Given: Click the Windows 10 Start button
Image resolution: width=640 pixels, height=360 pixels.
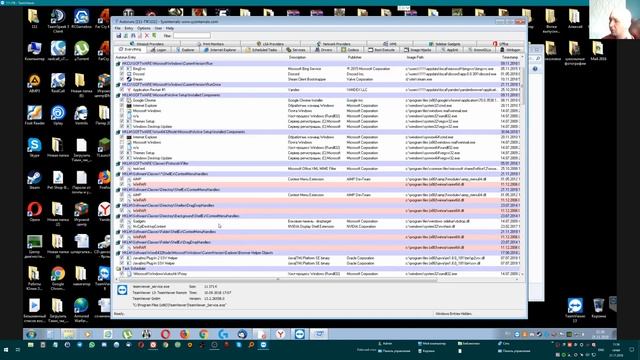Looking at the screenshot, I should tap(6, 350).
